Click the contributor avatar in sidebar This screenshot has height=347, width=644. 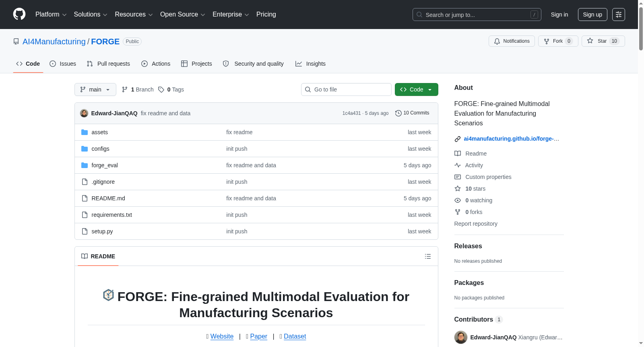[461, 337]
